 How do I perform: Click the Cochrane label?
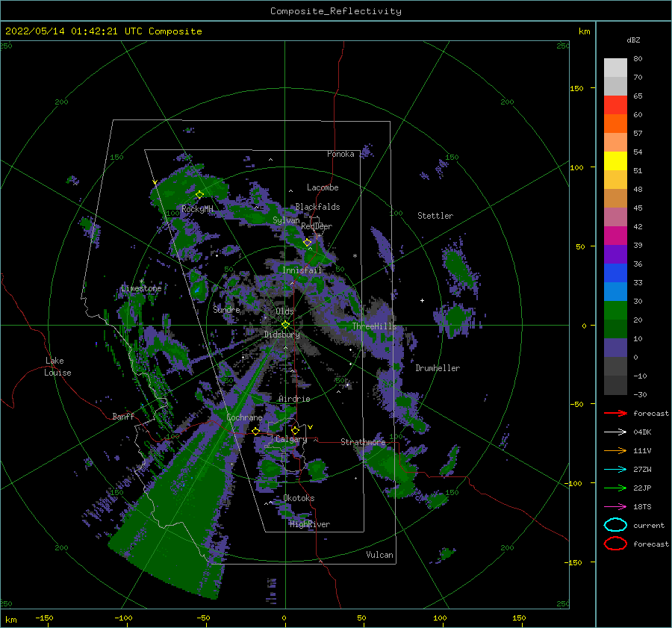pyautogui.click(x=244, y=417)
